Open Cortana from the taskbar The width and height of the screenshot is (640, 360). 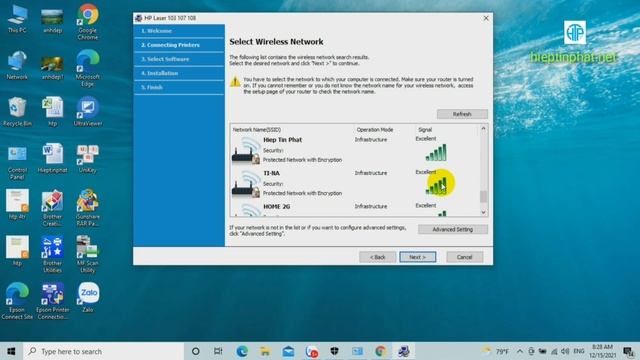[196, 351]
